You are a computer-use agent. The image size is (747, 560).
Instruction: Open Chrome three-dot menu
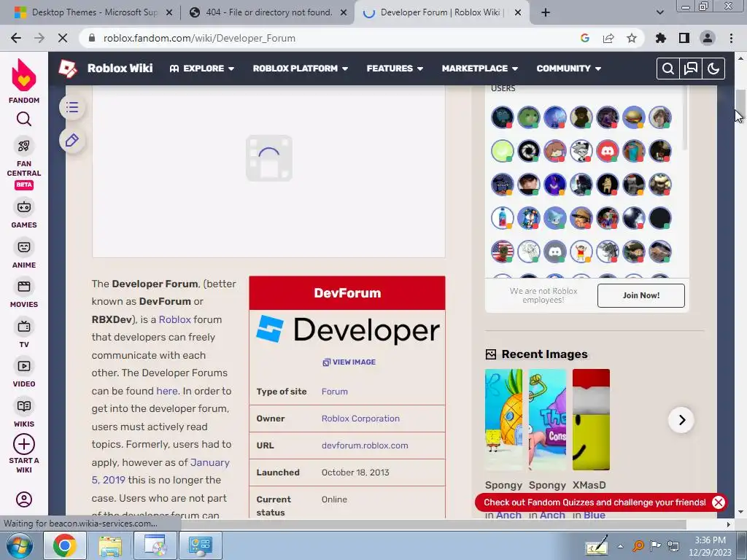point(731,38)
